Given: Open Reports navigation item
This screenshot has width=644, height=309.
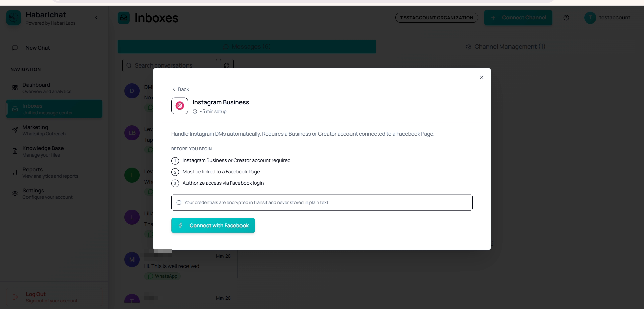Looking at the screenshot, I should pos(54,172).
